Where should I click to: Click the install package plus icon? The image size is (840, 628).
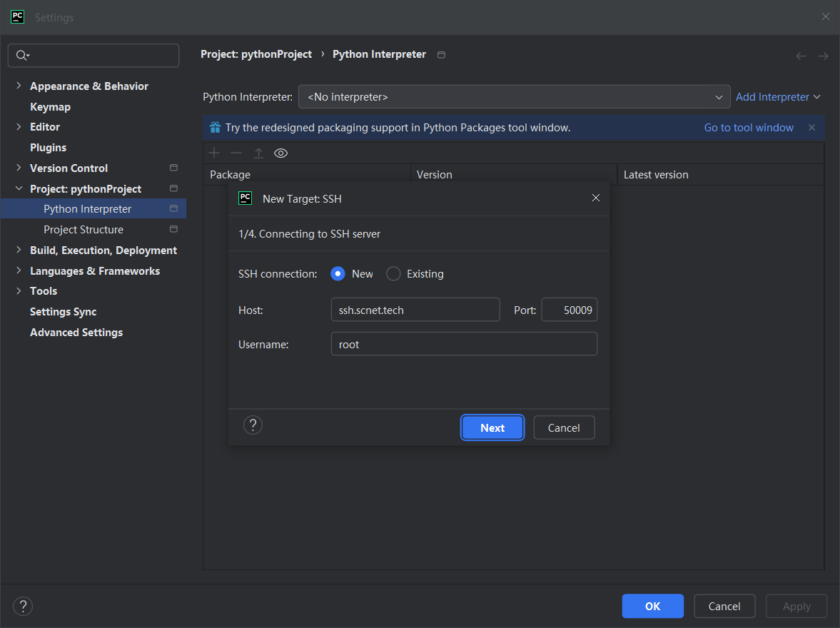[214, 153]
